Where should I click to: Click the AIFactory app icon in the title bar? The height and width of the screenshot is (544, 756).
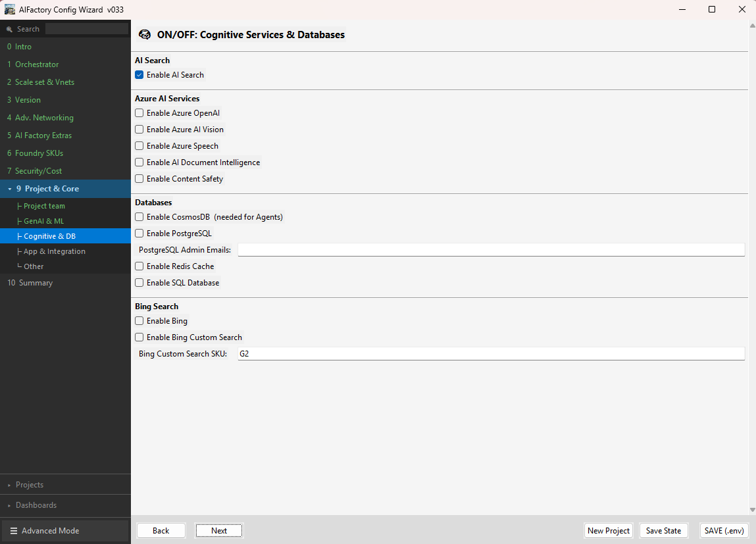pyautogui.click(x=9, y=9)
